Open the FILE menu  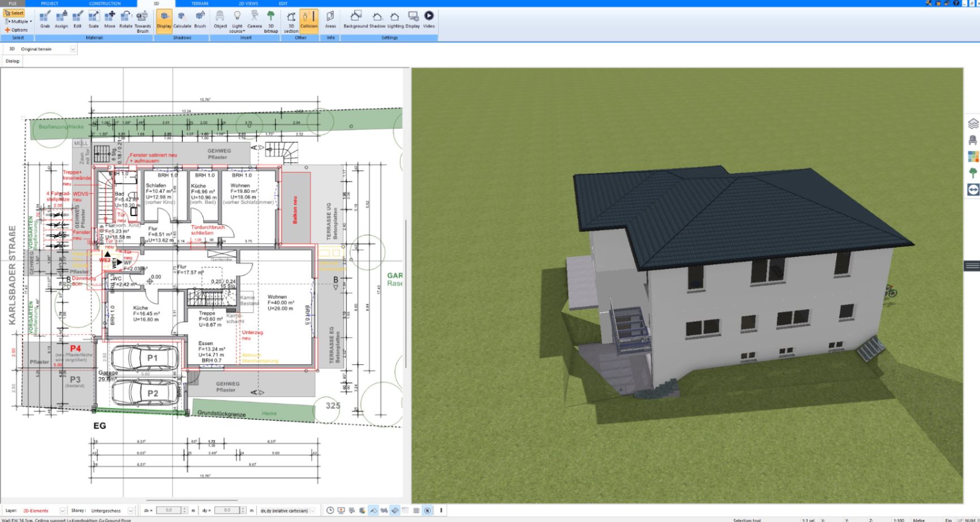tap(12, 3)
